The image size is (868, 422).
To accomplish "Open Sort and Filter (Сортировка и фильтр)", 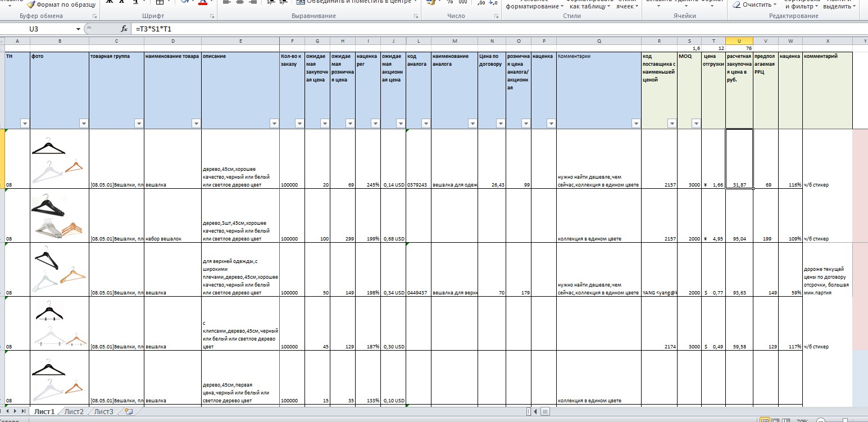I will pyautogui.click(x=802, y=4).
